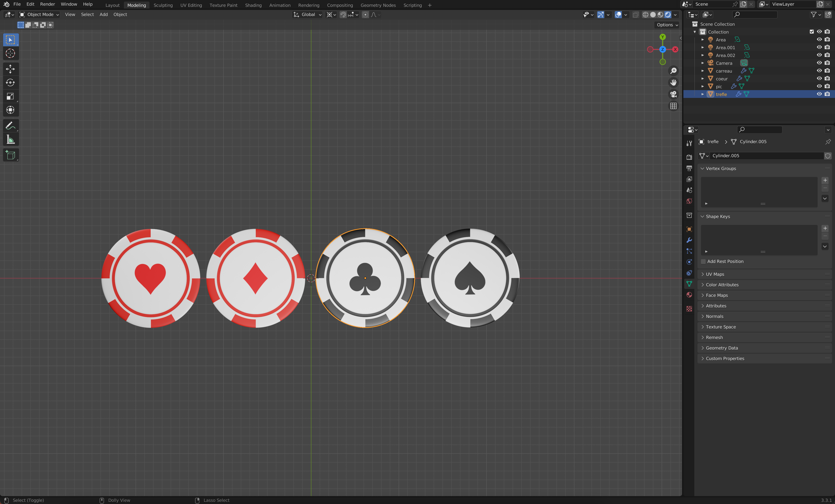
Task: Open the Render menu
Action: point(47,4)
